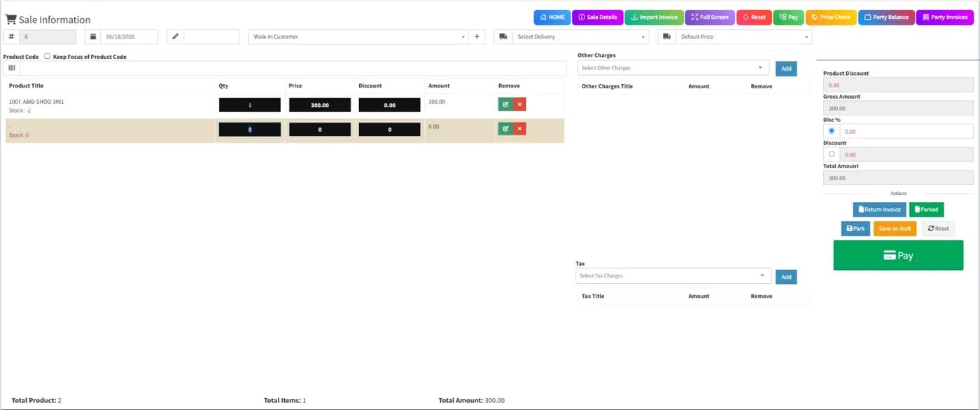The height and width of the screenshot is (410, 980).
Task: Click the Product Code input field
Action: [x=293, y=68]
